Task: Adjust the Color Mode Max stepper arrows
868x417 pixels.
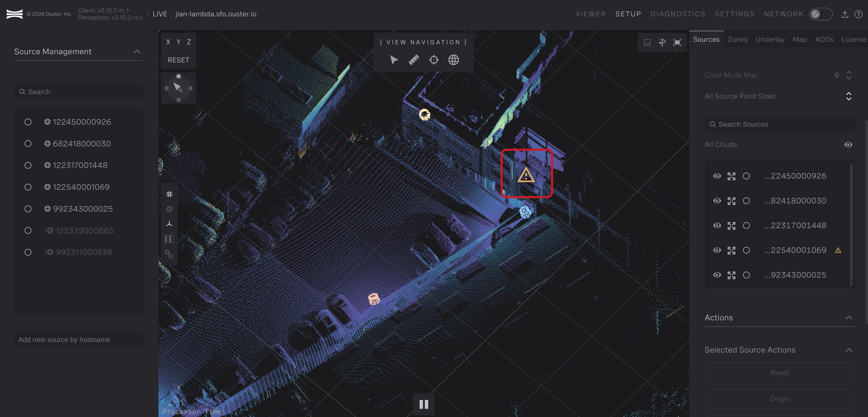Action: pos(848,75)
